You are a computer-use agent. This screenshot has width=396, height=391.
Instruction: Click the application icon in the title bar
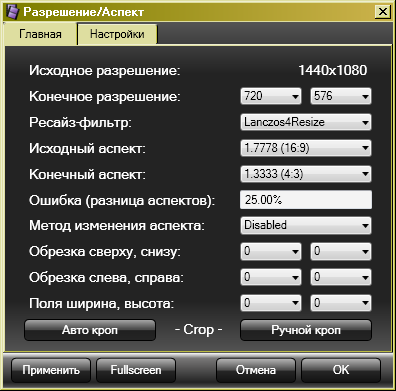[x=12, y=12]
